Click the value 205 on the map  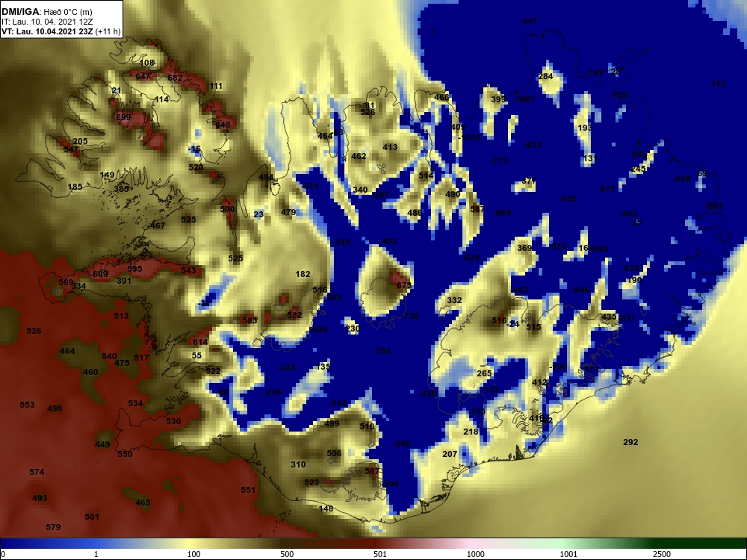80,141
